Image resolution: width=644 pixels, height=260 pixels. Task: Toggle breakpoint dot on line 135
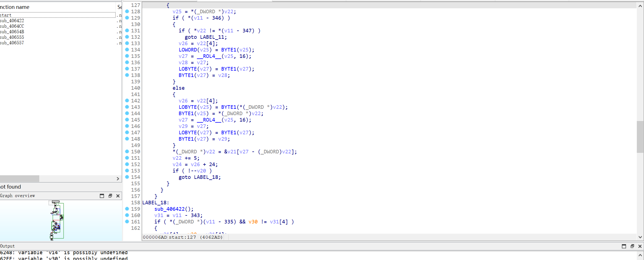(127, 56)
